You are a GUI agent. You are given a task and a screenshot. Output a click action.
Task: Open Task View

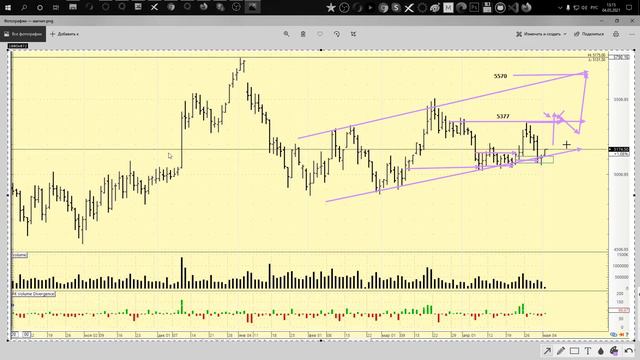(56, 7)
